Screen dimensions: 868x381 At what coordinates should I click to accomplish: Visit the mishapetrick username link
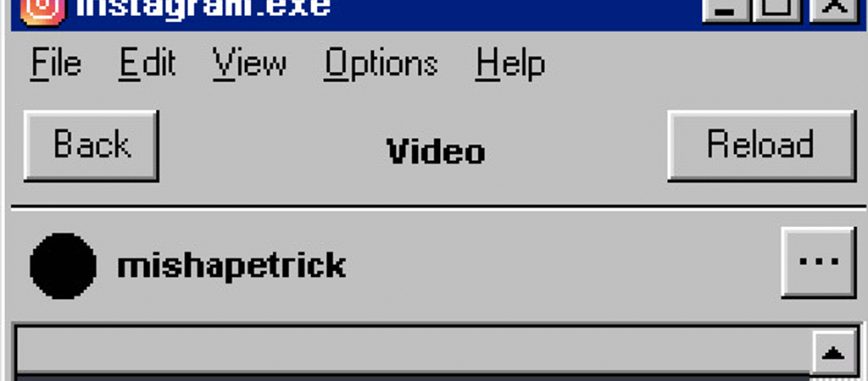click(231, 267)
